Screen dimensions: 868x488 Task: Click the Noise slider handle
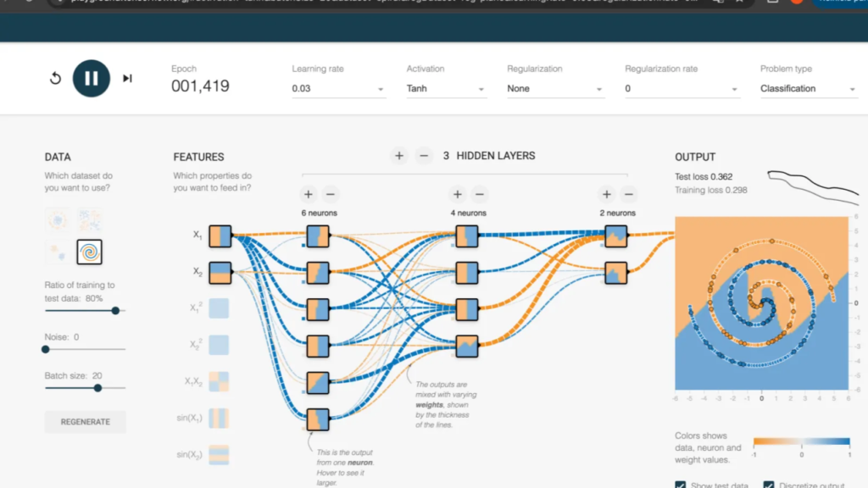pyautogui.click(x=46, y=349)
